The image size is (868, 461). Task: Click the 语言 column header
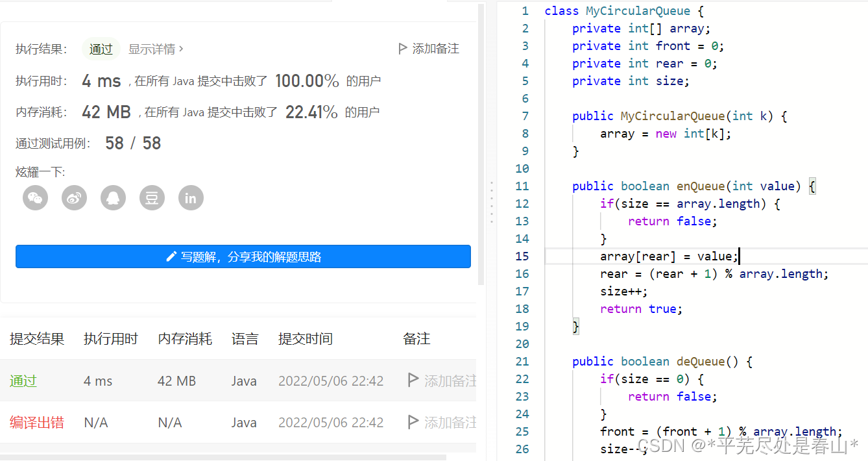pos(245,338)
